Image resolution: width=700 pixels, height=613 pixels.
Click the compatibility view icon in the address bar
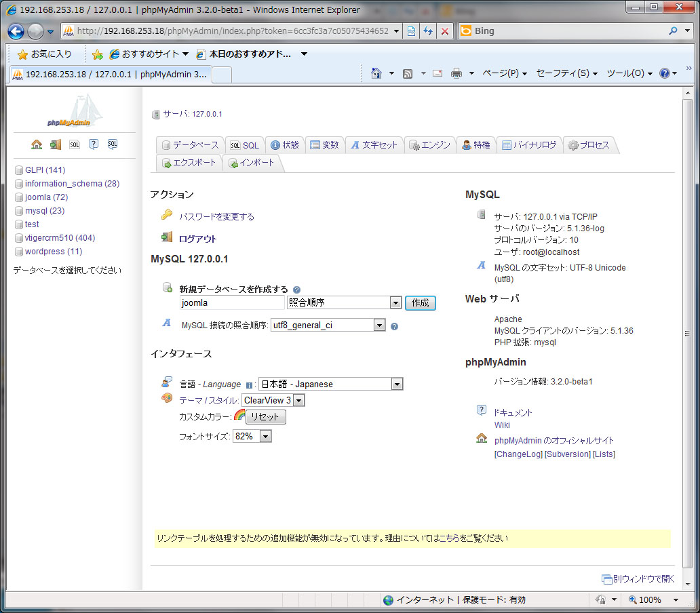pyautogui.click(x=411, y=31)
